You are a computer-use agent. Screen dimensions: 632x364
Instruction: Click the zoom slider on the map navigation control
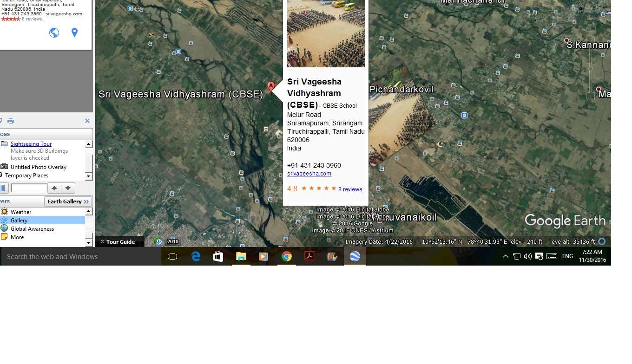(x=591, y=69)
